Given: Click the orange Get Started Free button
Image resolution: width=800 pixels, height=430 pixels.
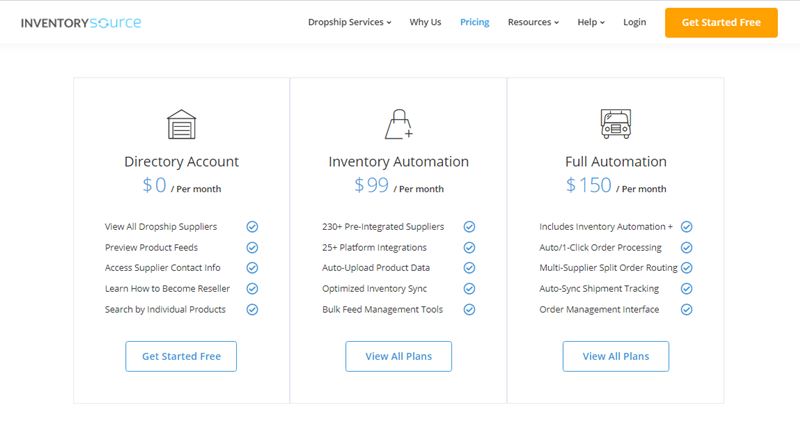Looking at the screenshot, I should click(x=721, y=22).
